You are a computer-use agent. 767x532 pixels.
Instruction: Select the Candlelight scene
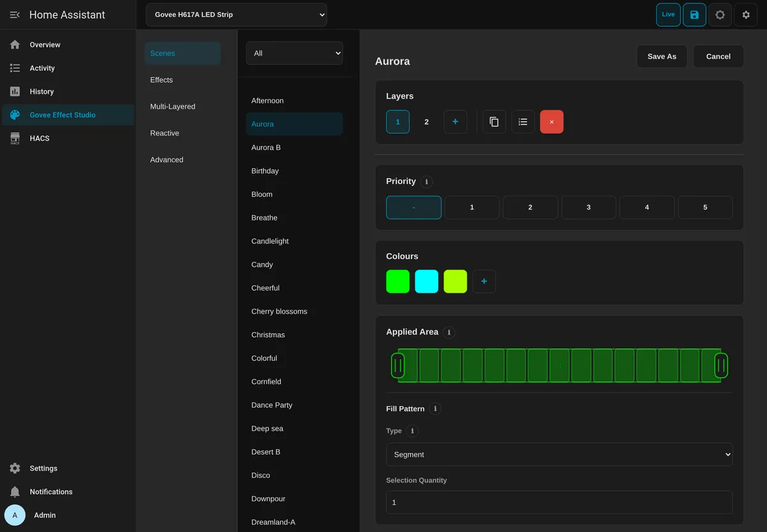click(x=295, y=241)
